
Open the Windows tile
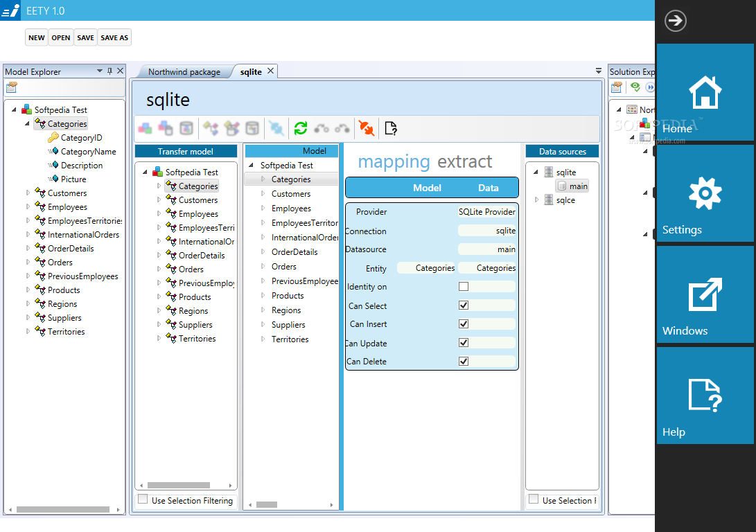point(705,294)
